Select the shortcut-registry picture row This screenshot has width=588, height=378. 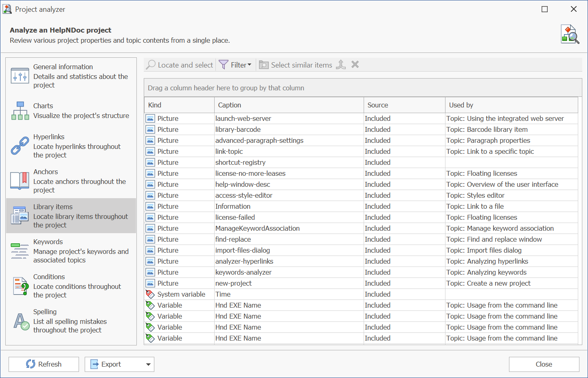click(240, 162)
